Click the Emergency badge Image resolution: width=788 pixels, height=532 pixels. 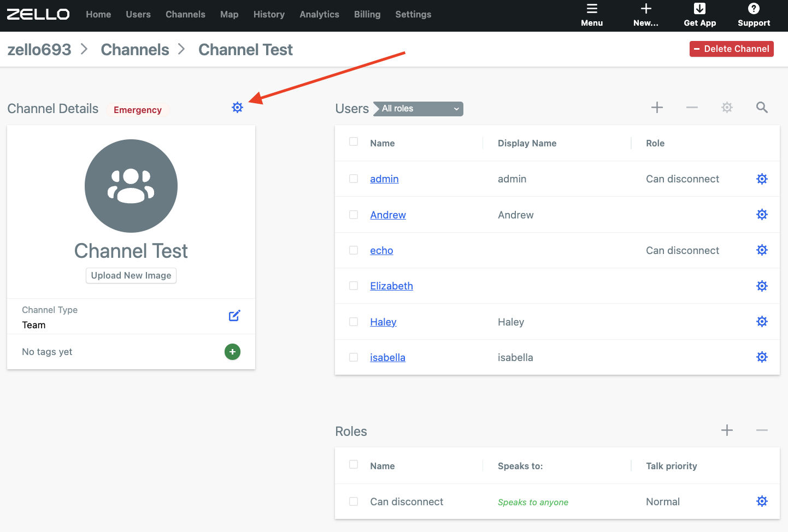[138, 110]
